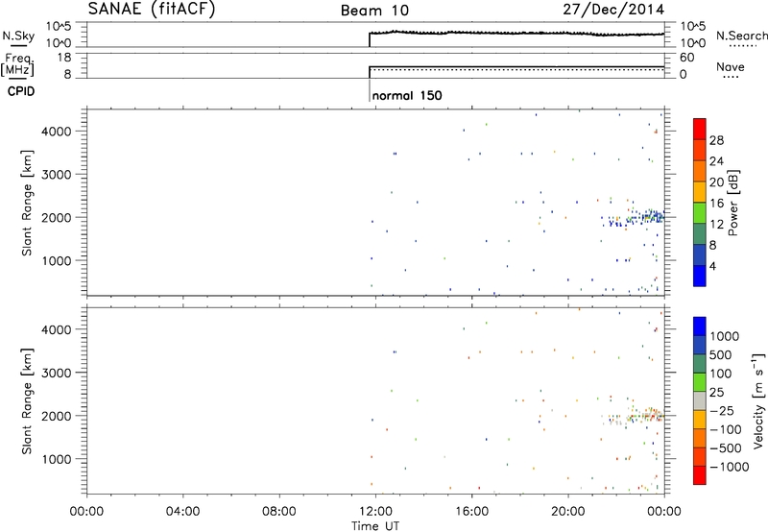Screen dimensions: 768x532
Task: Click the 'SANAE (fitACF)' plot title
Action: [152, 9]
